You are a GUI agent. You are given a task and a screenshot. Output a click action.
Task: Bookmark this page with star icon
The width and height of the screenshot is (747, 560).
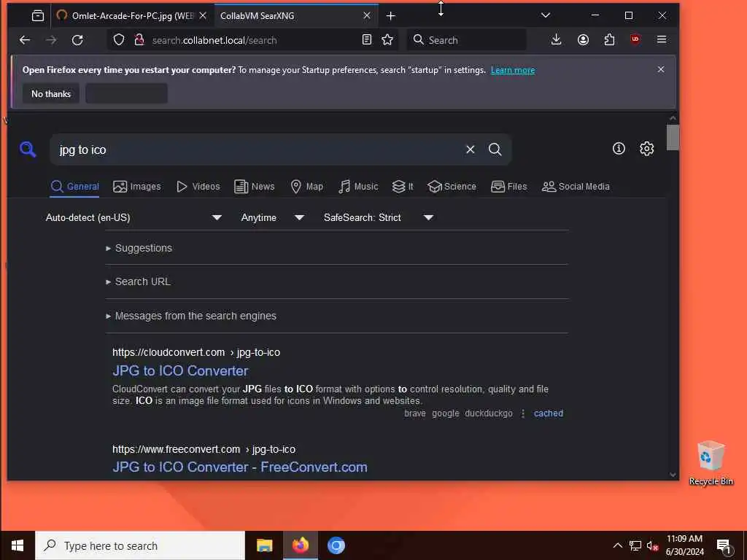click(x=387, y=39)
